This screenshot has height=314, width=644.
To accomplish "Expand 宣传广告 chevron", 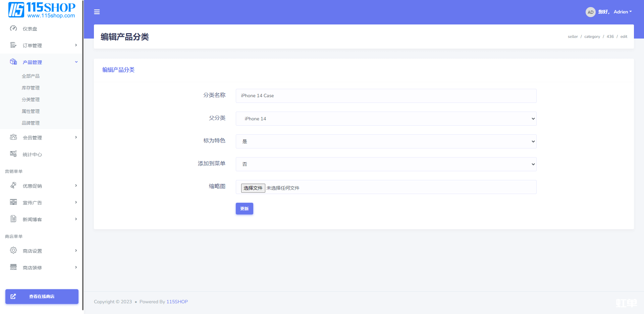I will click(76, 202).
